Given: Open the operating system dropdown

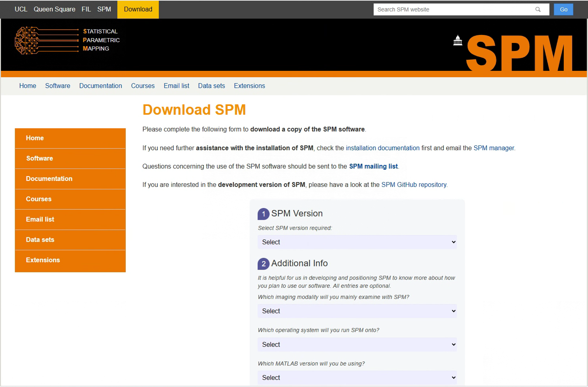Looking at the screenshot, I should click(357, 345).
